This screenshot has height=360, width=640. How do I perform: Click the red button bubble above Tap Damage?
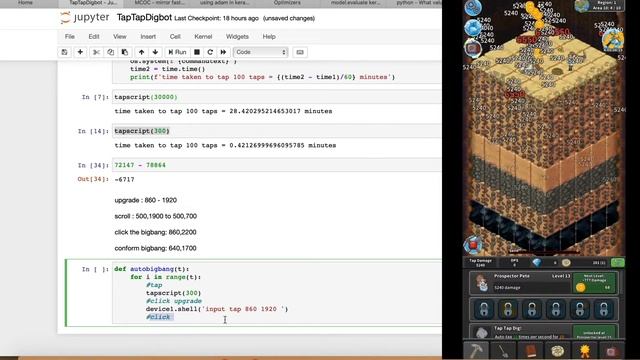(x=473, y=246)
